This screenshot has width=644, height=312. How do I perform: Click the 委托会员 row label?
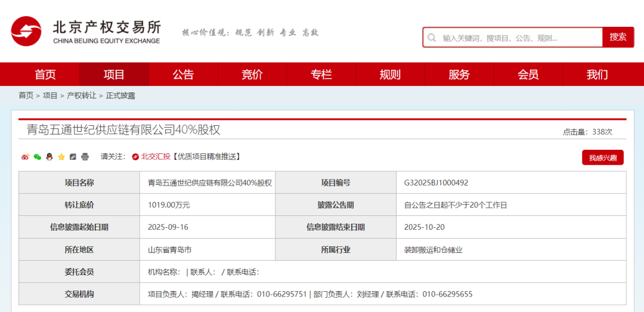click(79, 271)
